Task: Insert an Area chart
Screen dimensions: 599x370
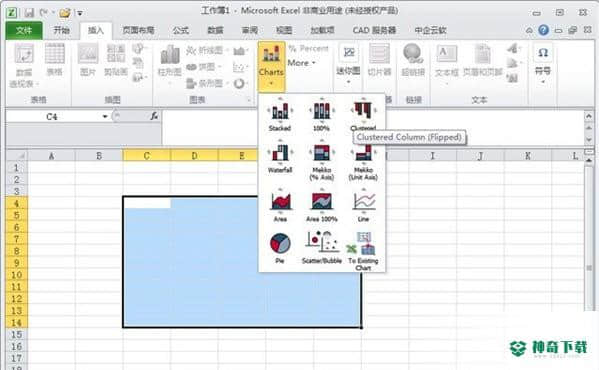Action: 280,206
